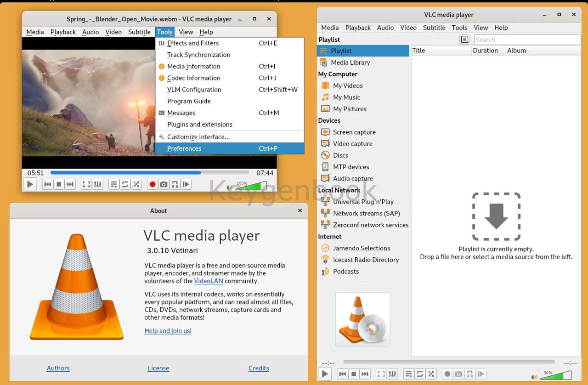The height and width of the screenshot is (385, 588).
Task: Open Podcasts in the Internet section
Action: (345, 272)
